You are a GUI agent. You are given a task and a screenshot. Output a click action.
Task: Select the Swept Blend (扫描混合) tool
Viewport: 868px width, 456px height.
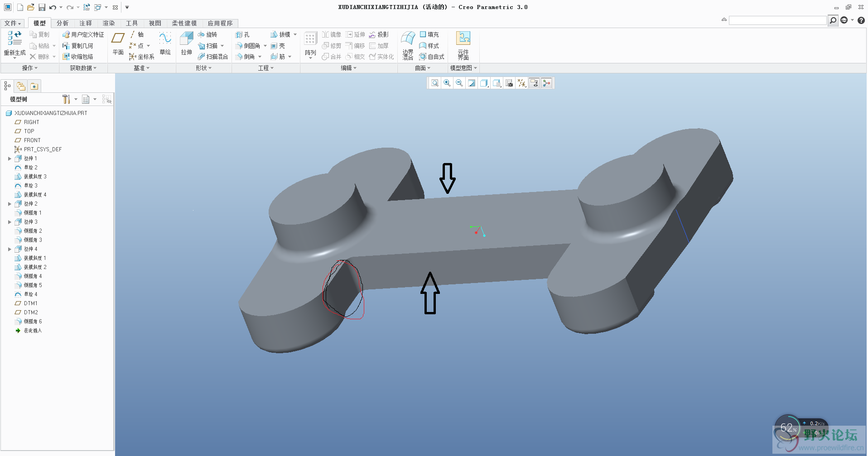tap(213, 57)
